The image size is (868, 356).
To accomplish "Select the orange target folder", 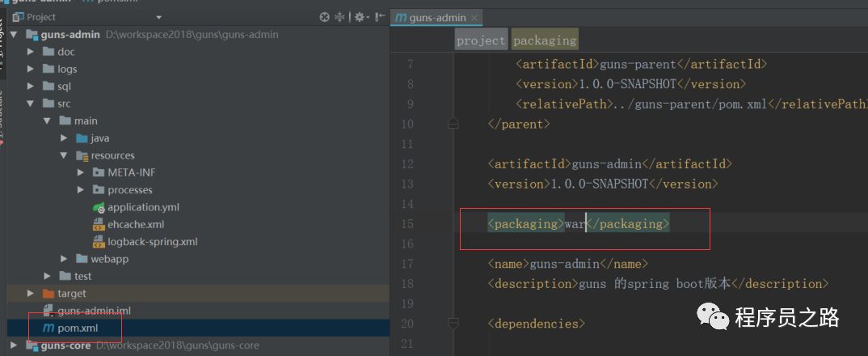I will tap(71, 293).
